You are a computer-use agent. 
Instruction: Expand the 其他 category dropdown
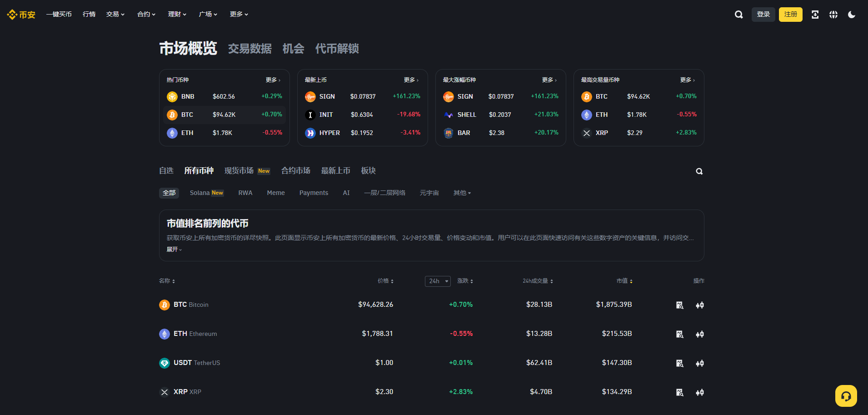pos(462,193)
